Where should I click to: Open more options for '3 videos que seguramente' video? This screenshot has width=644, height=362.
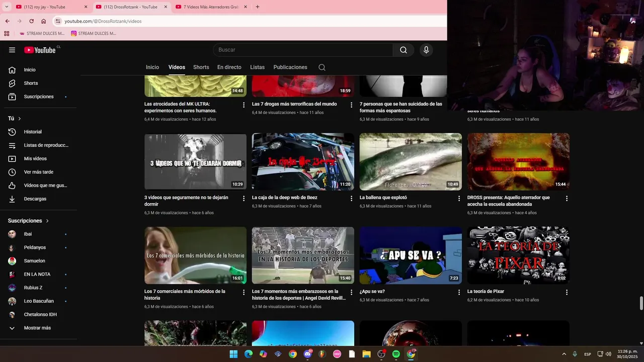[x=244, y=199]
